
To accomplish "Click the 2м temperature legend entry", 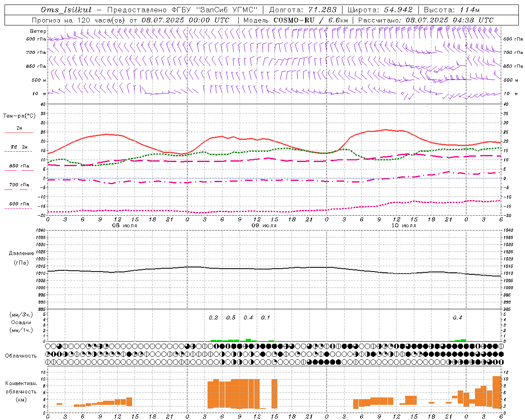I will click(x=19, y=128).
